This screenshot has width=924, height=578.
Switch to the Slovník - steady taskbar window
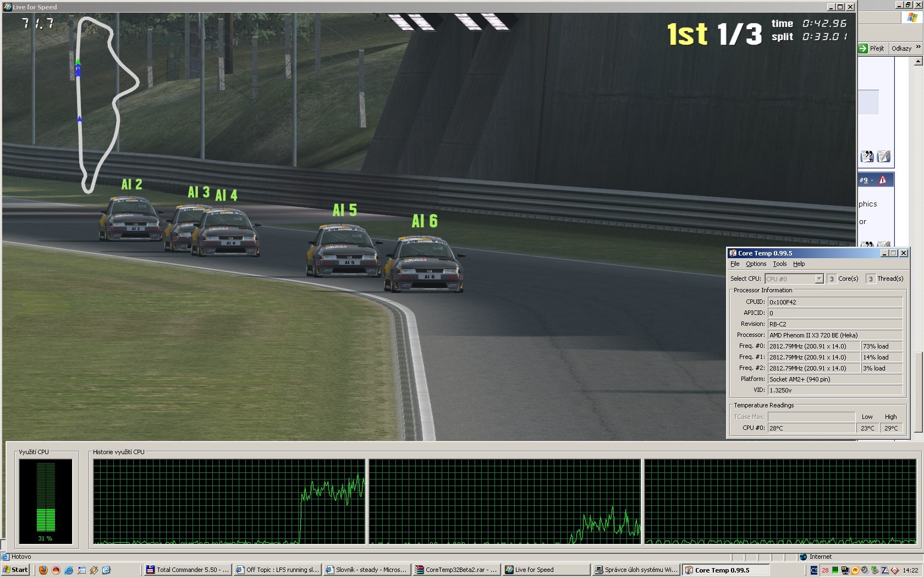(367, 570)
